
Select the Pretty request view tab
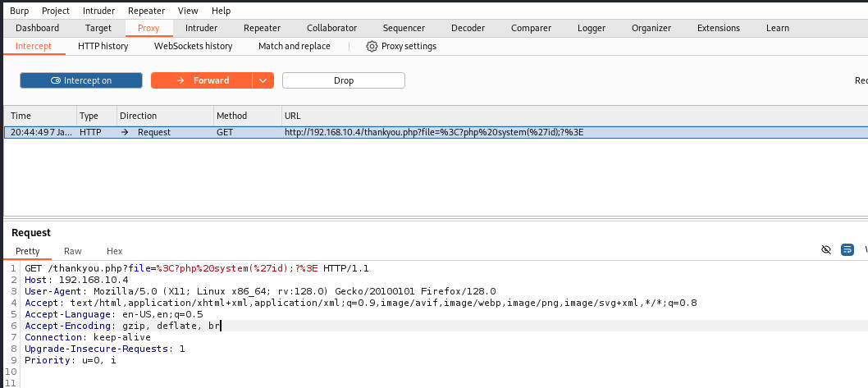coord(28,251)
